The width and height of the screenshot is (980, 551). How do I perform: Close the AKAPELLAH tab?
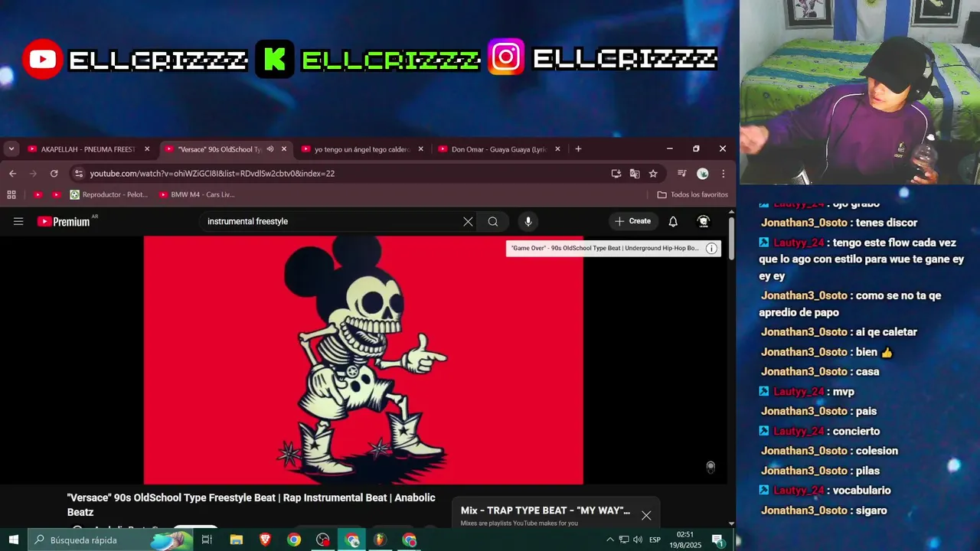(x=147, y=149)
